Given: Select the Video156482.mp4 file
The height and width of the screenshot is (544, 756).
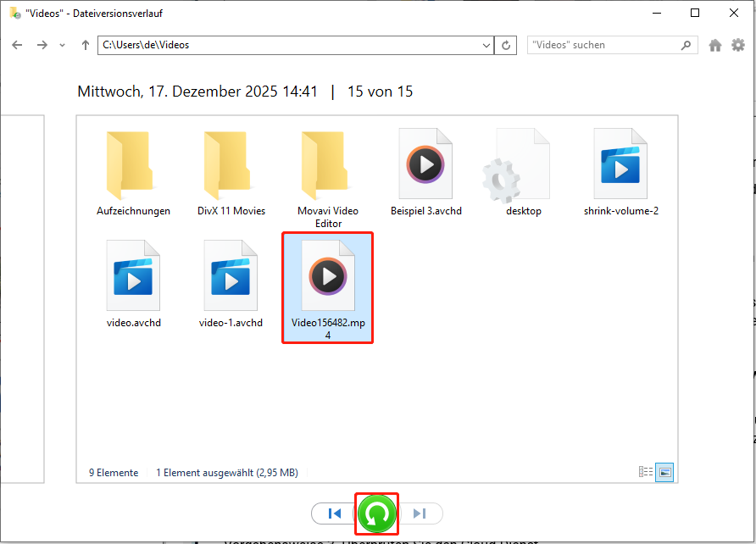Looking at the screenshot, I should [x=327, y=280].
